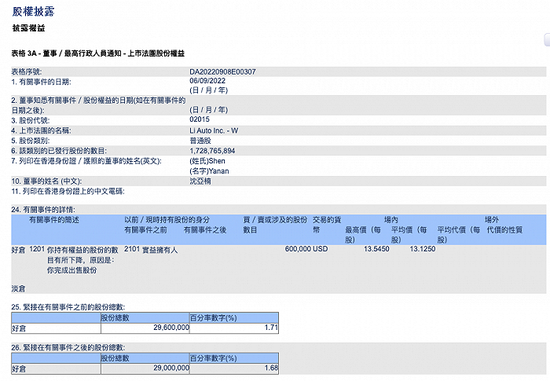Select issued shares figure 1,728,765,894

(212, 151)
